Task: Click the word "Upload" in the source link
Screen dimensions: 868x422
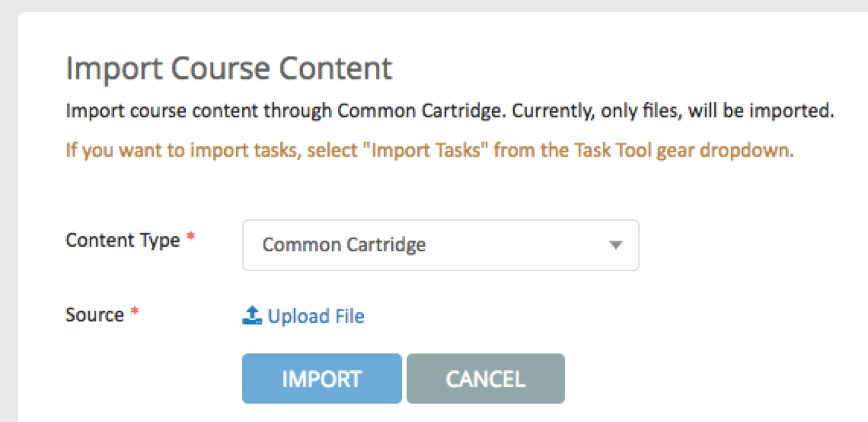Action: pyautogui.click(x=299, y=316)
